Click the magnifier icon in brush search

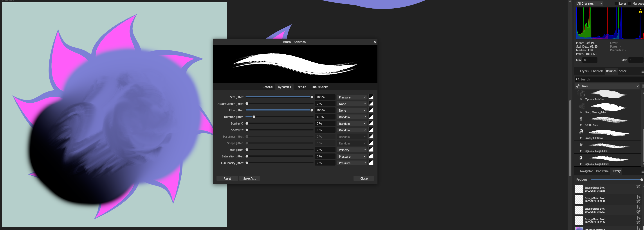pyautogui.click(x=577, y=79)
